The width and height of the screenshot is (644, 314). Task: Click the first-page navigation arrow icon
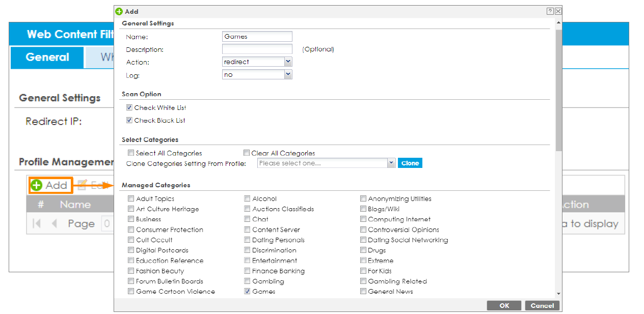click(35, 223)
